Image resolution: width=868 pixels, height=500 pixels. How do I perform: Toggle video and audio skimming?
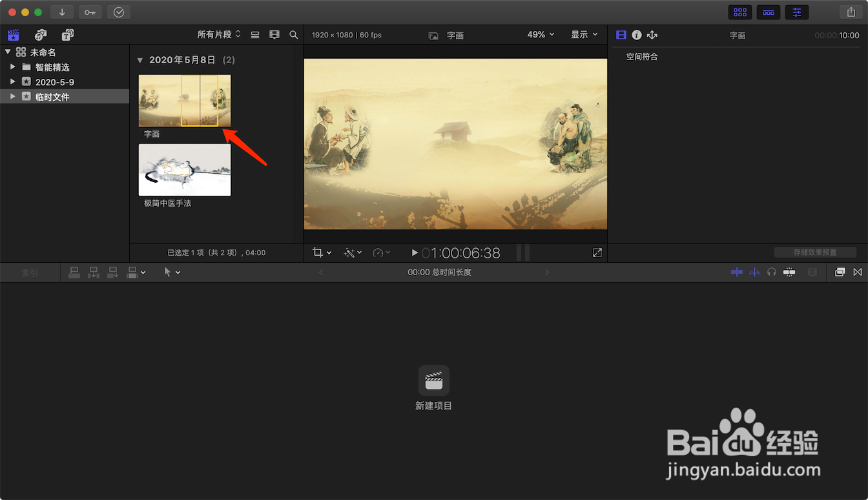point(737,273)
